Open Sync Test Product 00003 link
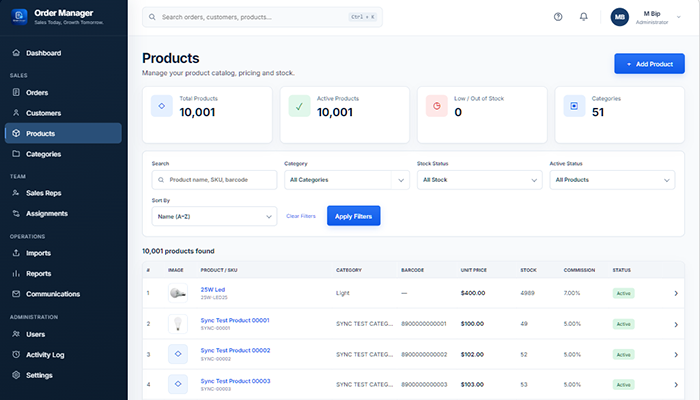Viewport: 700px width, 400px height. pos(235,381)
